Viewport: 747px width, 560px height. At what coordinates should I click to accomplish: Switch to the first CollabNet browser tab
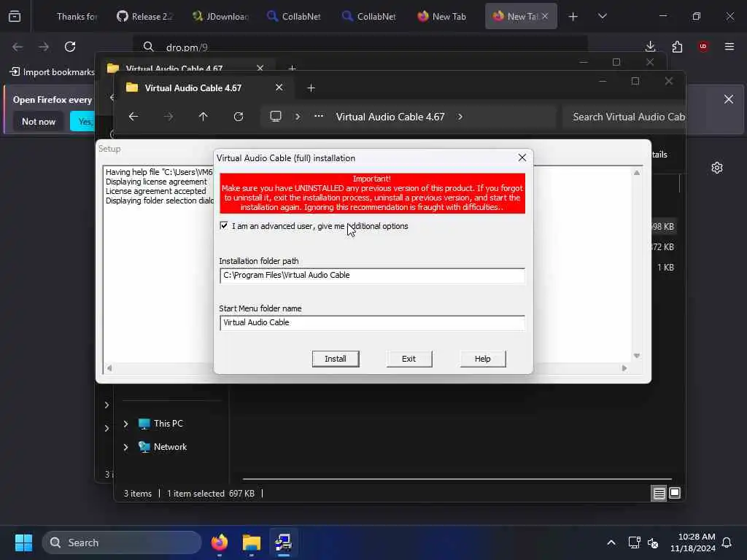point(294,16)
